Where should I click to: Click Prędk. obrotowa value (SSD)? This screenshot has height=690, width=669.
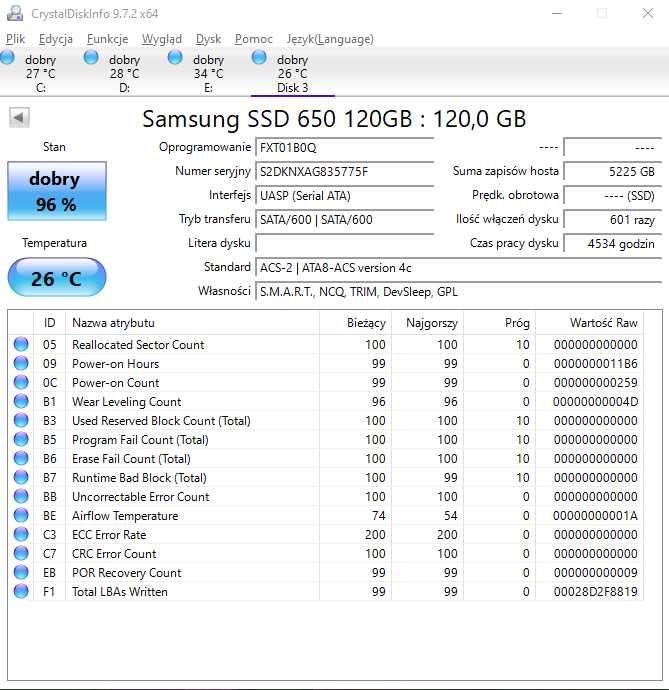coord(613,195)
